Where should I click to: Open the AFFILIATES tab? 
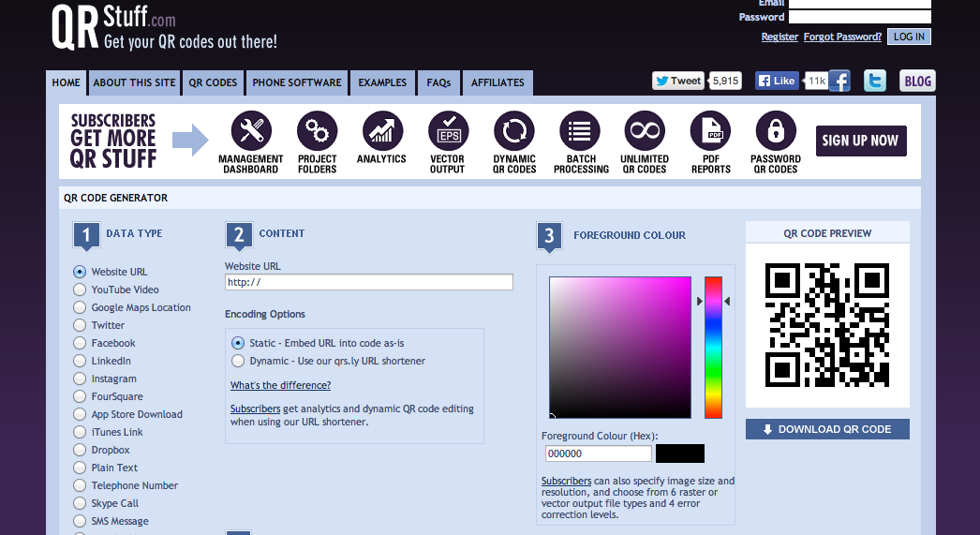497,82
